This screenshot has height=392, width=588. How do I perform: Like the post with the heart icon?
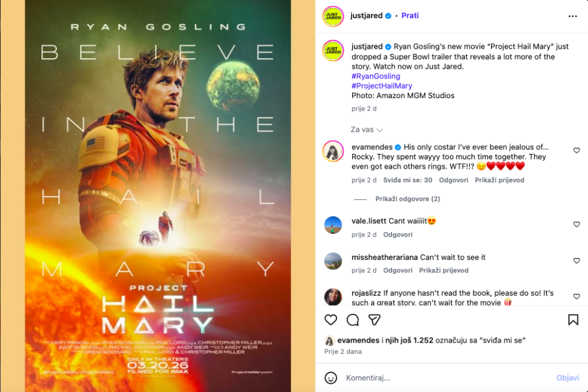click(330, 320)
